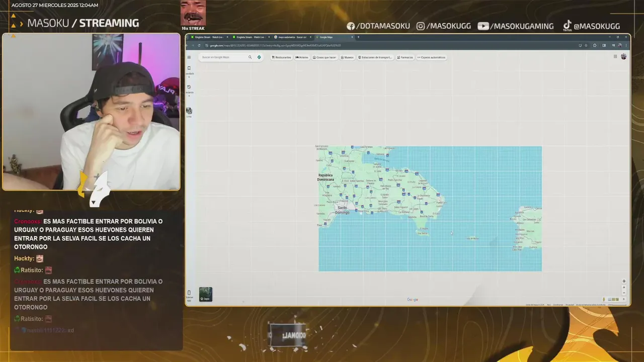Screen dimensions: 644x362
Task: Select the Cajeros automáticos chip
Action: click(432, 57)
